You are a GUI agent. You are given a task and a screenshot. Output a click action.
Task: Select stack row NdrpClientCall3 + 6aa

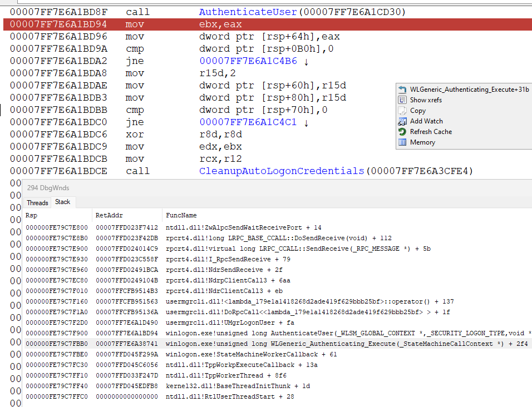click(x=278, y=280)
